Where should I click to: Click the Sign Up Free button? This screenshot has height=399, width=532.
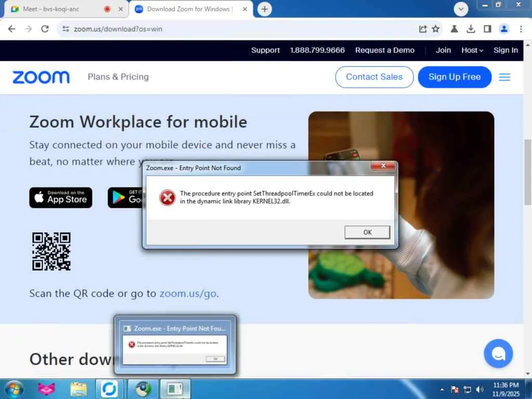coord(455,77)
